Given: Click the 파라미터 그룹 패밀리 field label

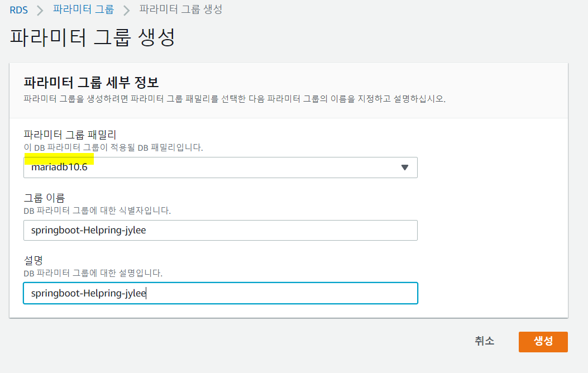Looking at the screenshot, I should point(70,134).
